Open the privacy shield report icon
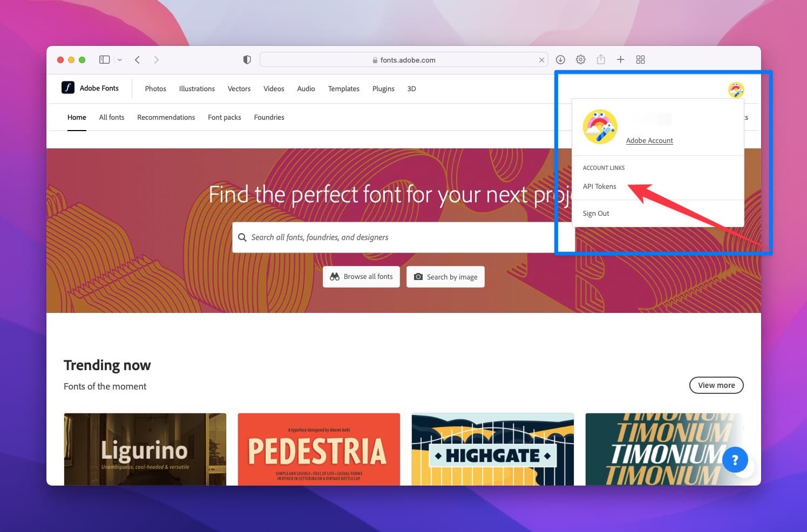 click(x=247, y=60)
